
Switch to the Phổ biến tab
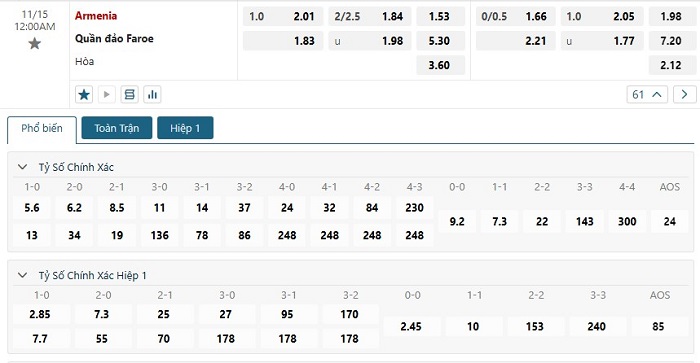[x=42, y=129]
